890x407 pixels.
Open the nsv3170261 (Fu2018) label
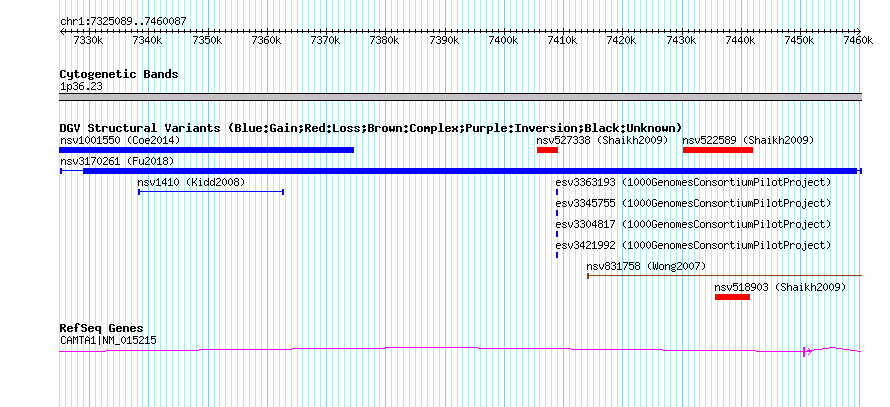point(117,162)
